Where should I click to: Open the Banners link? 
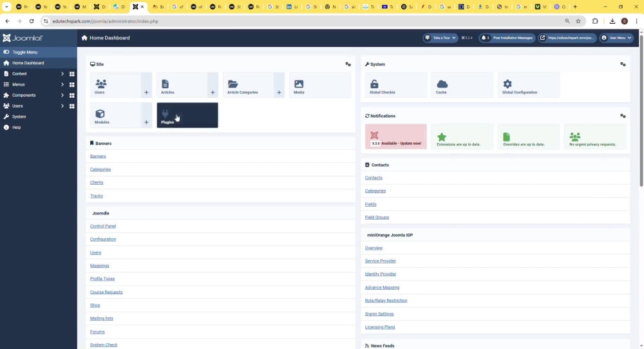coord(98,156)
